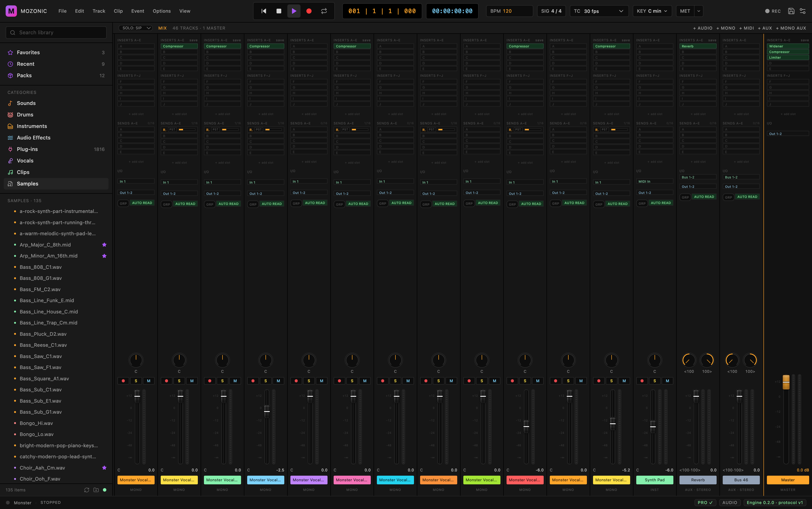
Task: Click the stop playback button
Action: (279, 11)
